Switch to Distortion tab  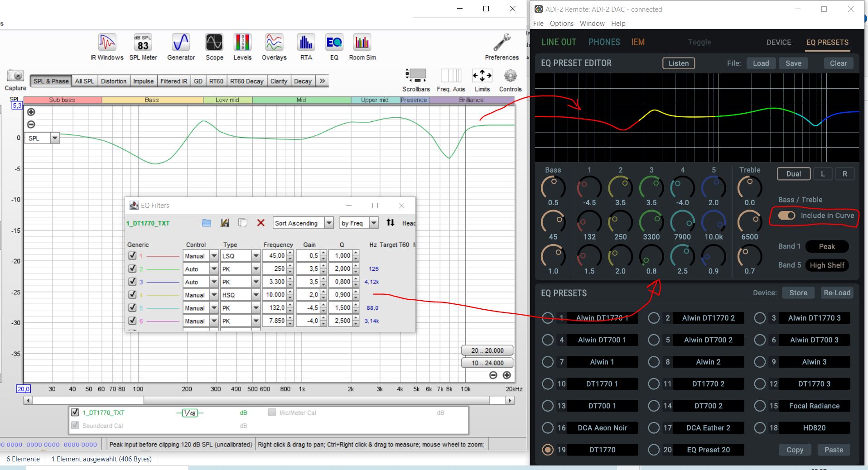click(x=113, y=81)
